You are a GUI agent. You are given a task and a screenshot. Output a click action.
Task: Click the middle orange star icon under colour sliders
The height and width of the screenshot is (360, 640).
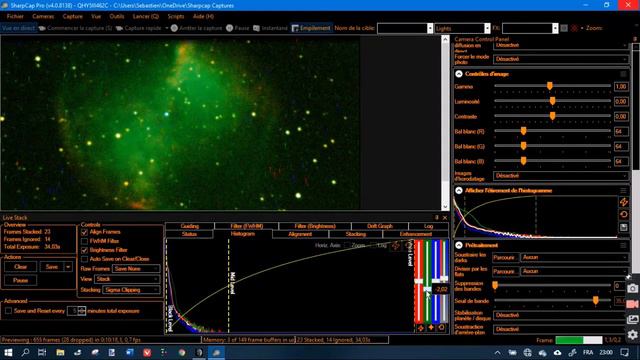point(431,328)
